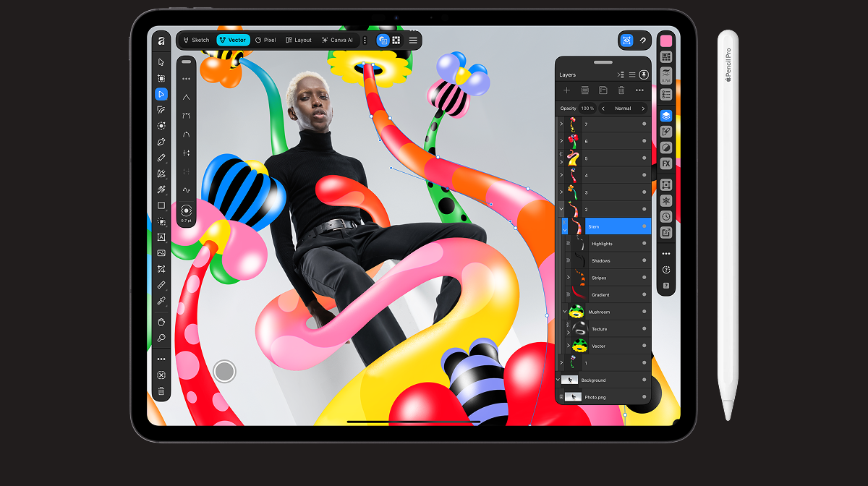
Task: Select the Place Image tool
Action: 161,253
